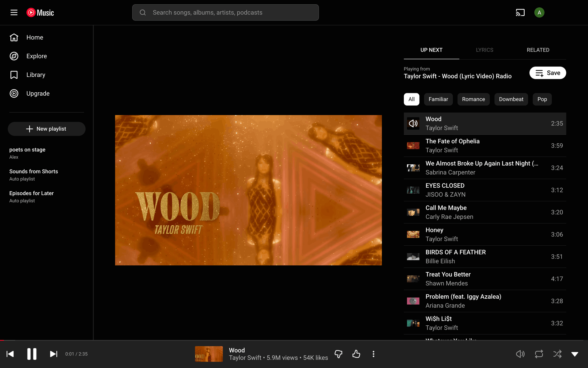Screen dimensions: 588x368
Task: Skip to the previous track
Action: (x=10, y=354)
